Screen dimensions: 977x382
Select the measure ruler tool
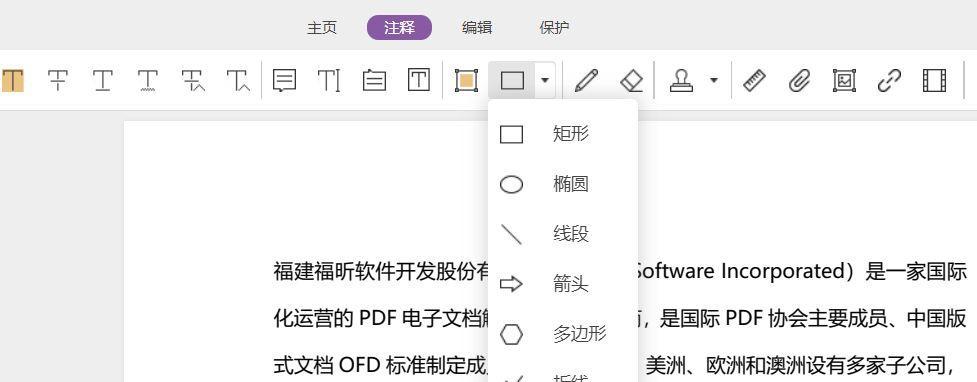(x=755, y=80)
